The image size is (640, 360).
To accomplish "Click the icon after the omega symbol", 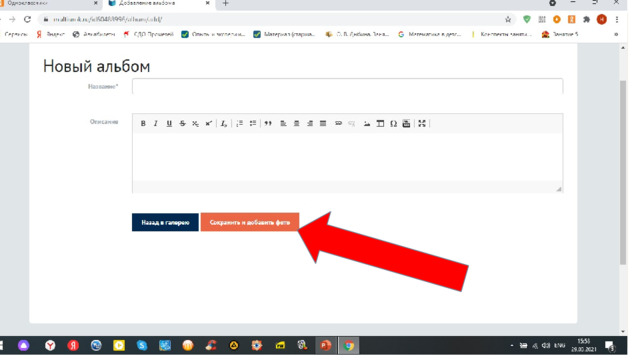I will coord(406,123).
